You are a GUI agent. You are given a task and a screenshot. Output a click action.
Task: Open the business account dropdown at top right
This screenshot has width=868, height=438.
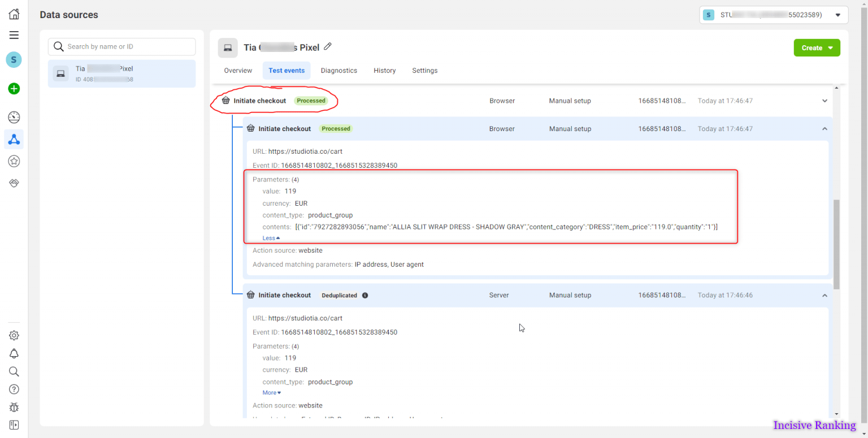[x=774, y=15]
